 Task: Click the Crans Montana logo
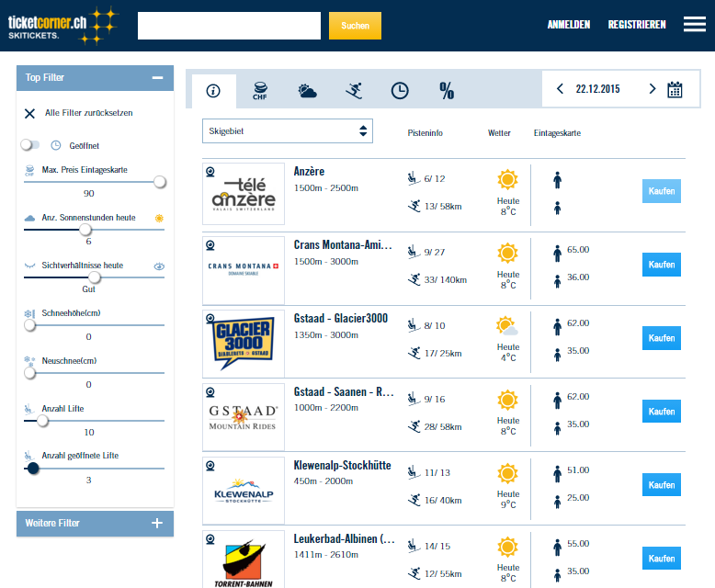244,269
